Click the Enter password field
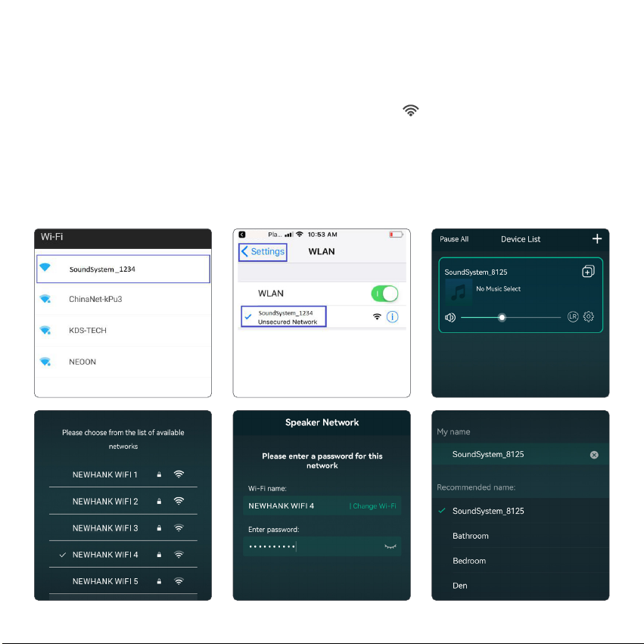 click(310, 546)
